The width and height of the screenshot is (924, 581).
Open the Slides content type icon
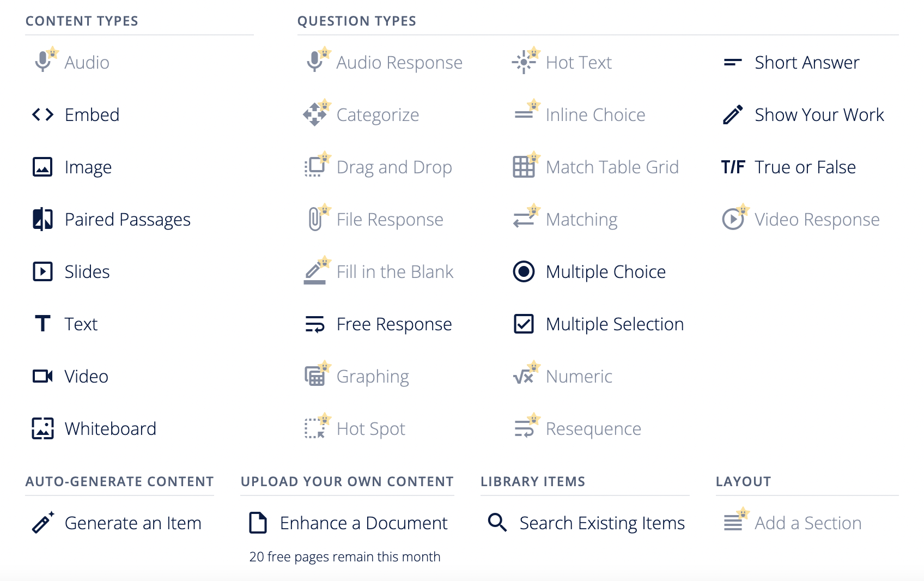[42, 271]
